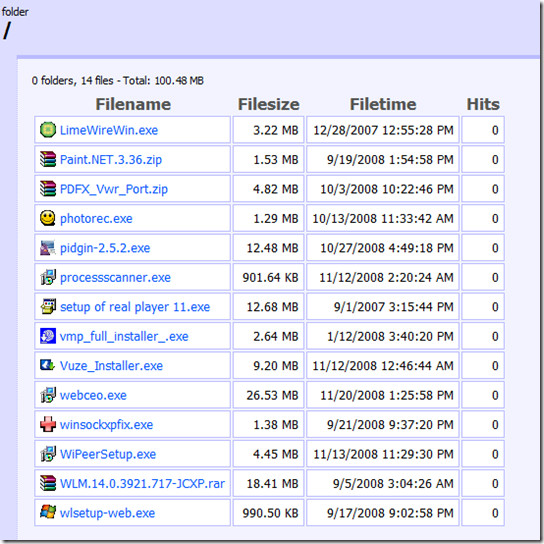Click the WiPeerSetup.exe installer icon
The width and height of the screenshot is (544, 544).
(x=48, y=454)
